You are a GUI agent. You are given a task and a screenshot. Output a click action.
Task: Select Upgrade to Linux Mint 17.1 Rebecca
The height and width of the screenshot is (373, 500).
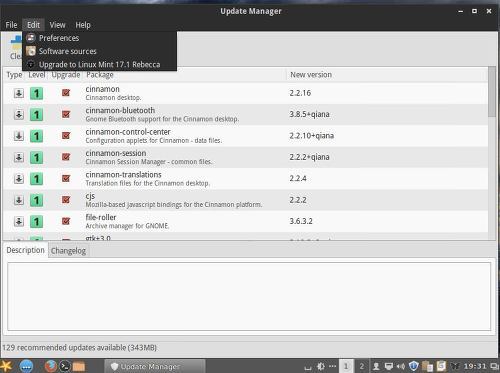click(x=99, y=64)
